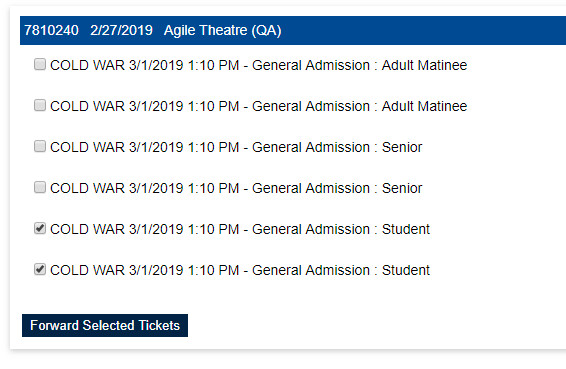Screen dimensions: 566x369
Task: Click 'Senior' text in the second Senior row
Action: coord(402,188)
